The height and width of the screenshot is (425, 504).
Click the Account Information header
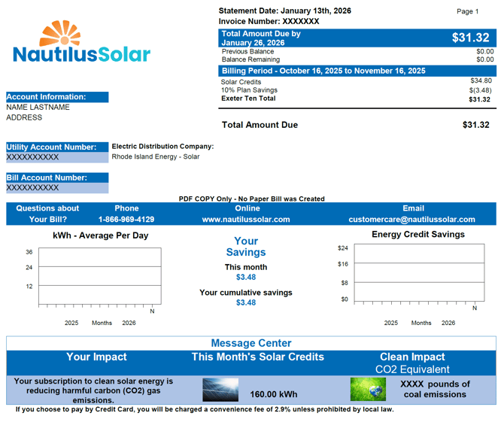[x=57, y=97]
